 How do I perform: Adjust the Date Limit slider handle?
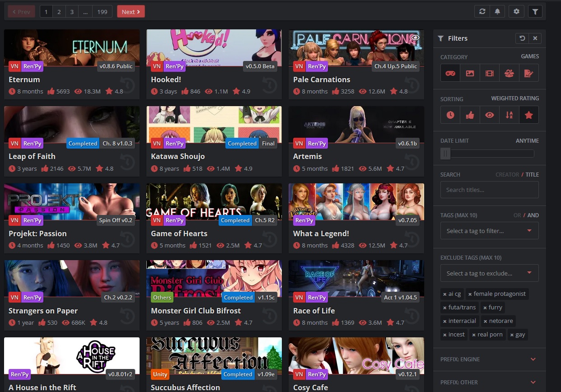(x=446, y=154)
